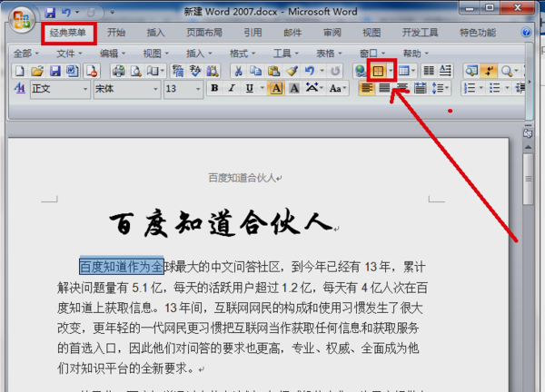Apply Bullets list icon
Screen dimensions: 545x392
[494, 89]
